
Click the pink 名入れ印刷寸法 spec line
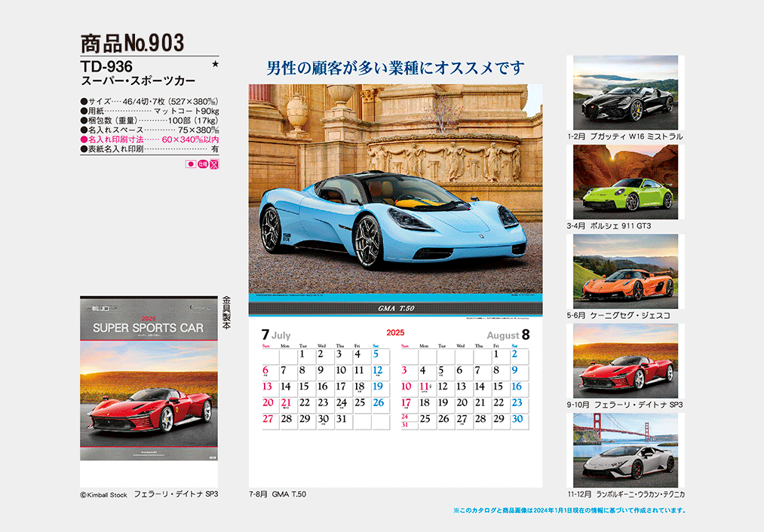pos(149,139)
